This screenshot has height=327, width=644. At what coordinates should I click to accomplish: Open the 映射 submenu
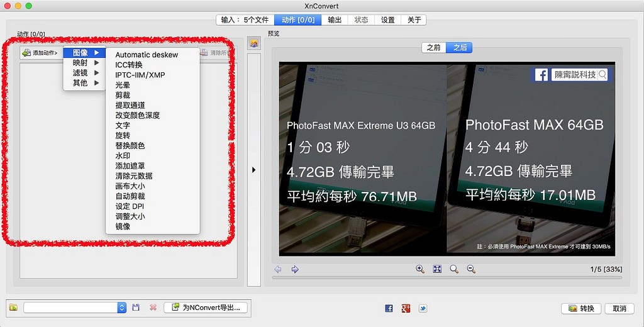[x=85, y=63]
